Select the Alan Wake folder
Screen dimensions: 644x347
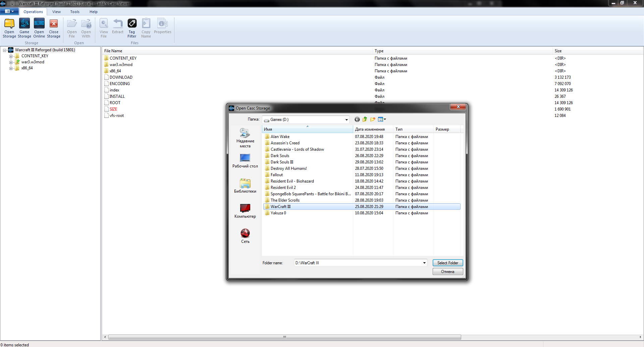(280, 137)
